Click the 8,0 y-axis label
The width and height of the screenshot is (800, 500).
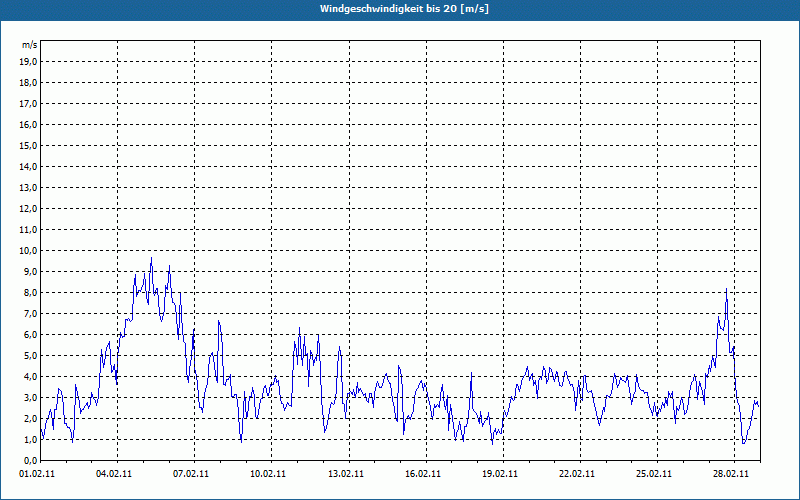(31, 292)
